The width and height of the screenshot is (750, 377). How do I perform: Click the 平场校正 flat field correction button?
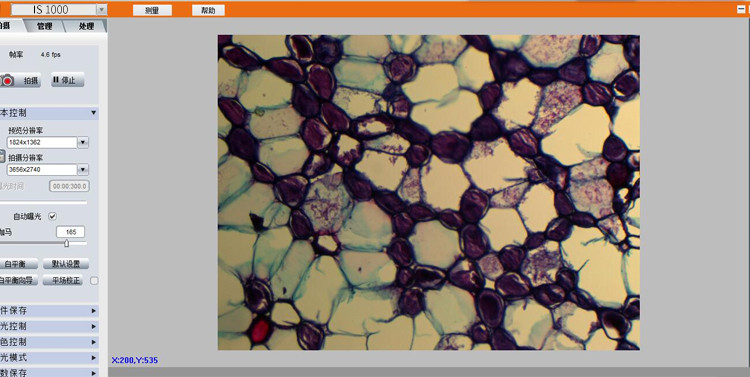(x=63, y=280)
